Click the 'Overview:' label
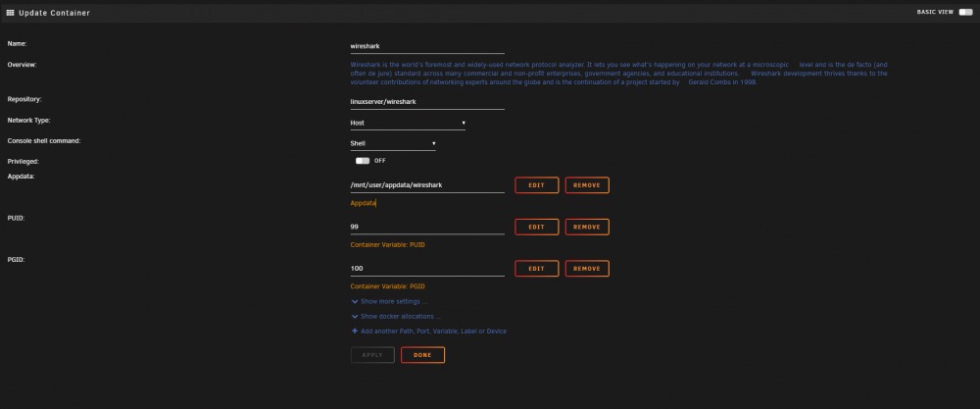Viewport: 980px width, 409px height. (22, 65)
